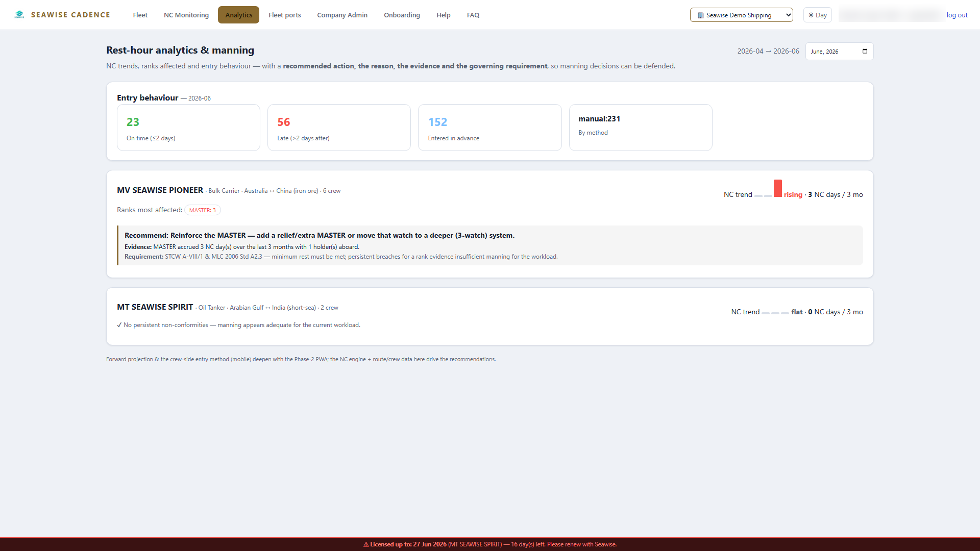The width and height of the screenshot is (980, 551).
Task: Click the Seawise Cadence logo icon
Action: coord(19,15)
